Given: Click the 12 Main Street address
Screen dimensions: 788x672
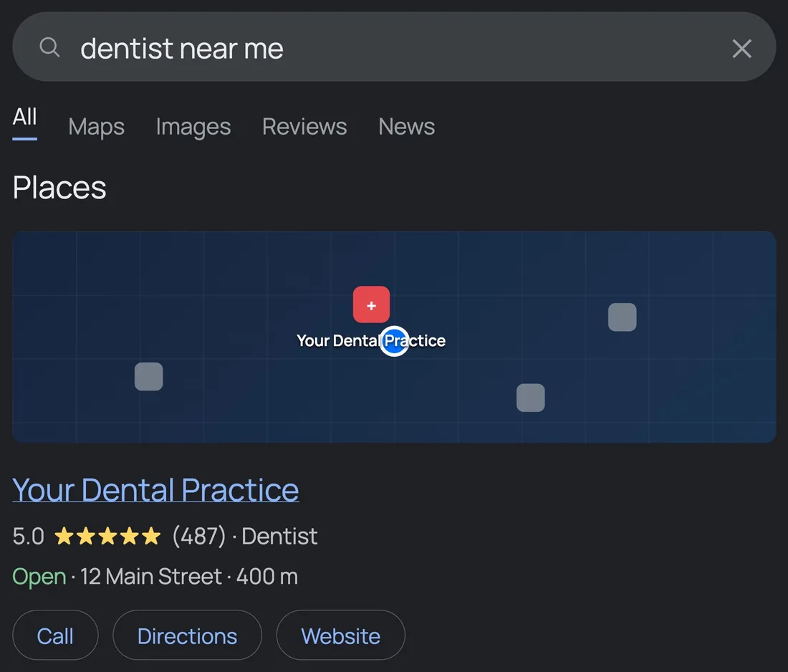Looking at the screenshot, I should pos(151,577).
